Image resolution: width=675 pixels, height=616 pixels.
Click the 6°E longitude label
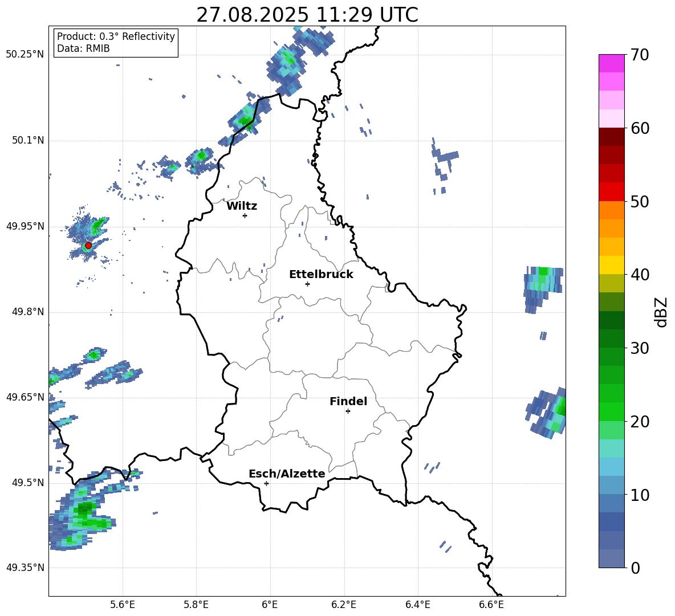(x=270, y=605)
